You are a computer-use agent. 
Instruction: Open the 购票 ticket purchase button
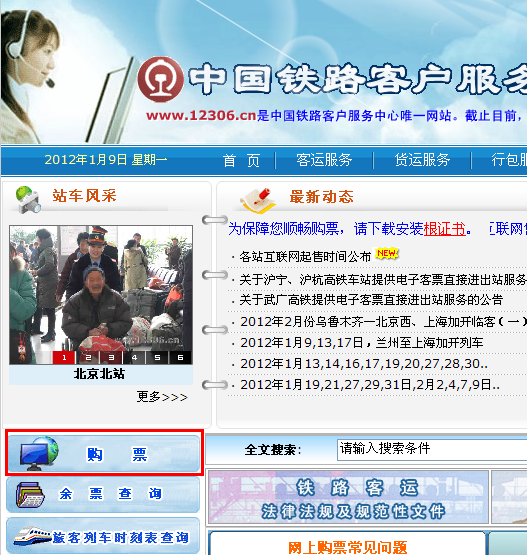(x=104, y=453)
